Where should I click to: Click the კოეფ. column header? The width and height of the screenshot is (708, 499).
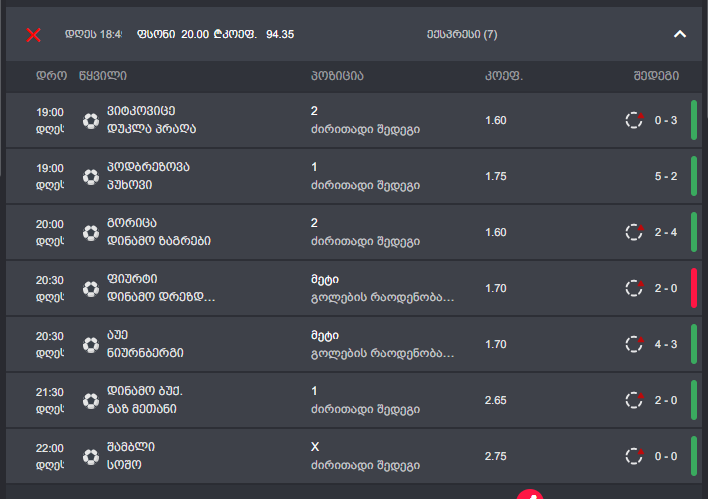504,75
